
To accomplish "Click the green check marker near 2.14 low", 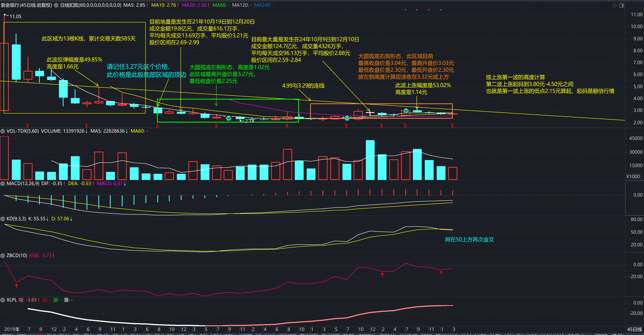I will pyautogui.click(x=229, y=118).
